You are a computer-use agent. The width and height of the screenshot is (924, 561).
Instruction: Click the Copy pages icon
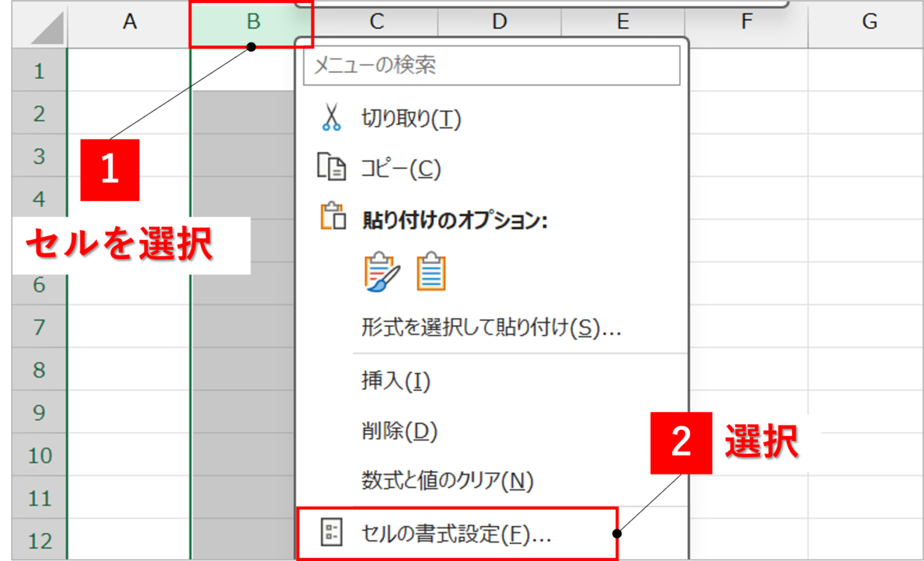point(332,168)
